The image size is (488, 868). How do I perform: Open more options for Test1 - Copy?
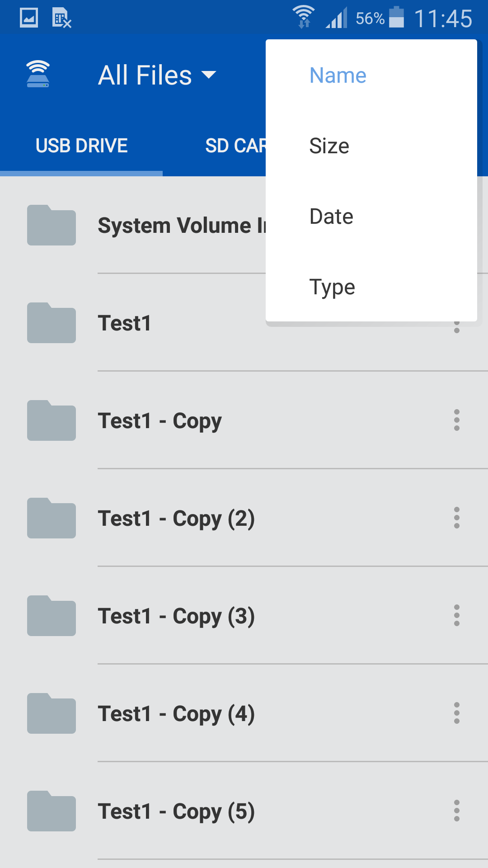pos(457,420)
